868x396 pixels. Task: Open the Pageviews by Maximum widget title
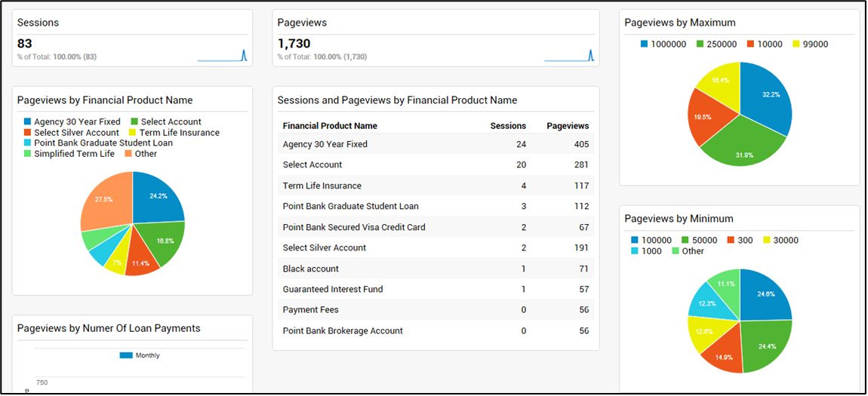[x=680, y=23]
